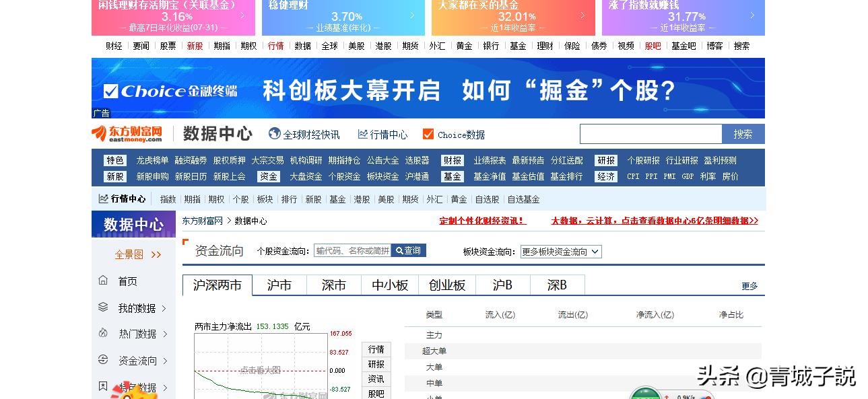The height and width of the screenshot is (399, 868).
Task: Switch to the 沪市 tab
Action: coord(279,285)
